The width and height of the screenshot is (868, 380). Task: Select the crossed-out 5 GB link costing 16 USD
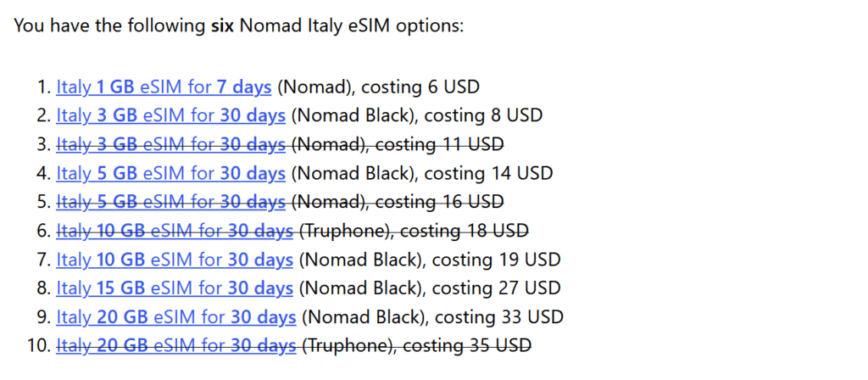pyautogui.click(x=170, y=202)
